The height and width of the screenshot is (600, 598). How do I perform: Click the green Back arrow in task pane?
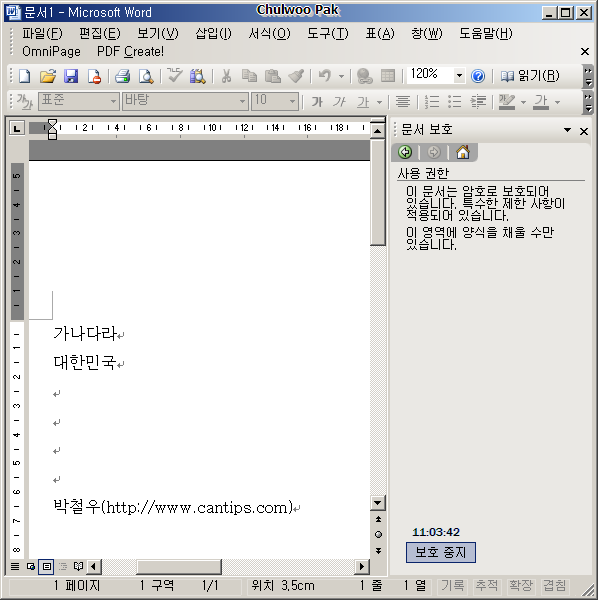[x=405, y=152]
